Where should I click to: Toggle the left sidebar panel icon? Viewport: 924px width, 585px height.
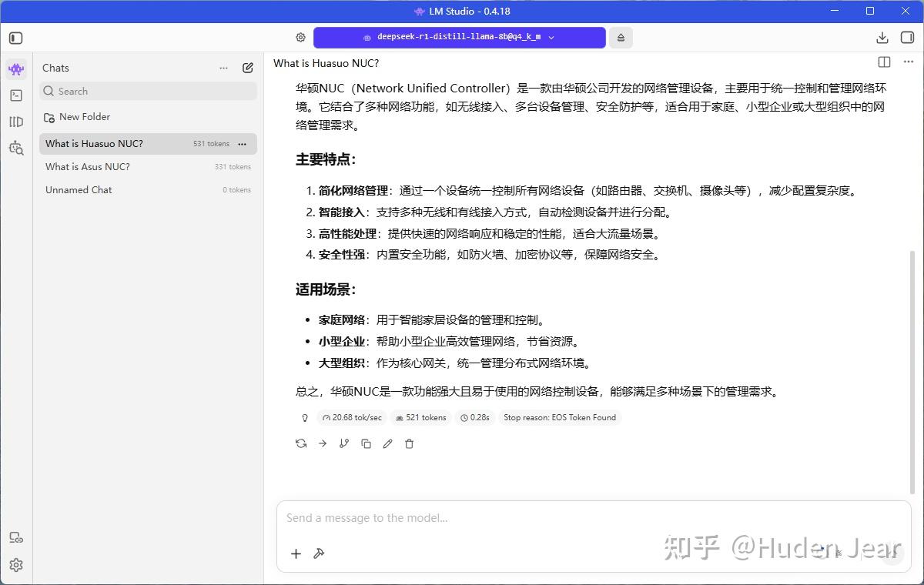(16, 38)
